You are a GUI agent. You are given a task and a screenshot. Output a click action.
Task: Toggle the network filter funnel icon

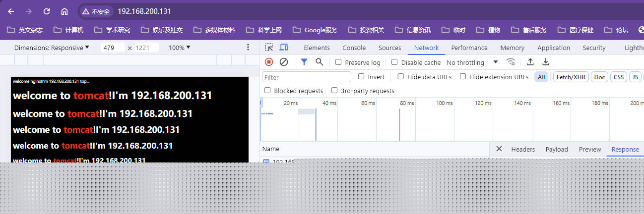(304, 62)
